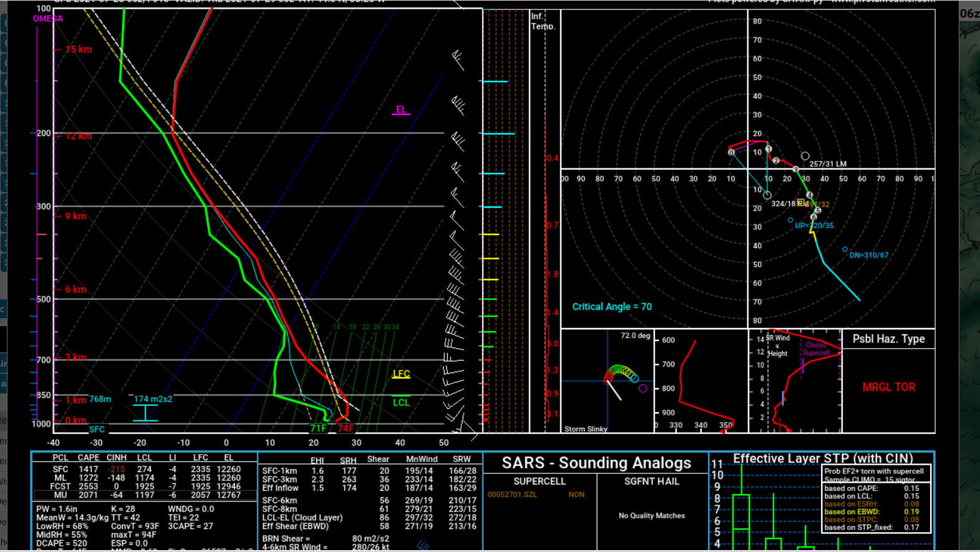
Task: Click the Prob EF2+ torn with supercell heading
Action: (x=874, y=472)
